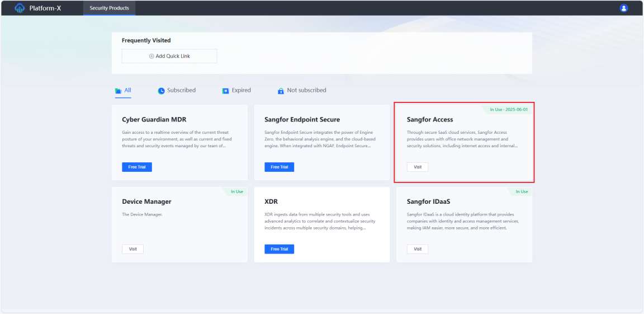Click the In Use - 2025-06-01 badge
This screenshot has width=644, height=314.
pos(509,110)
